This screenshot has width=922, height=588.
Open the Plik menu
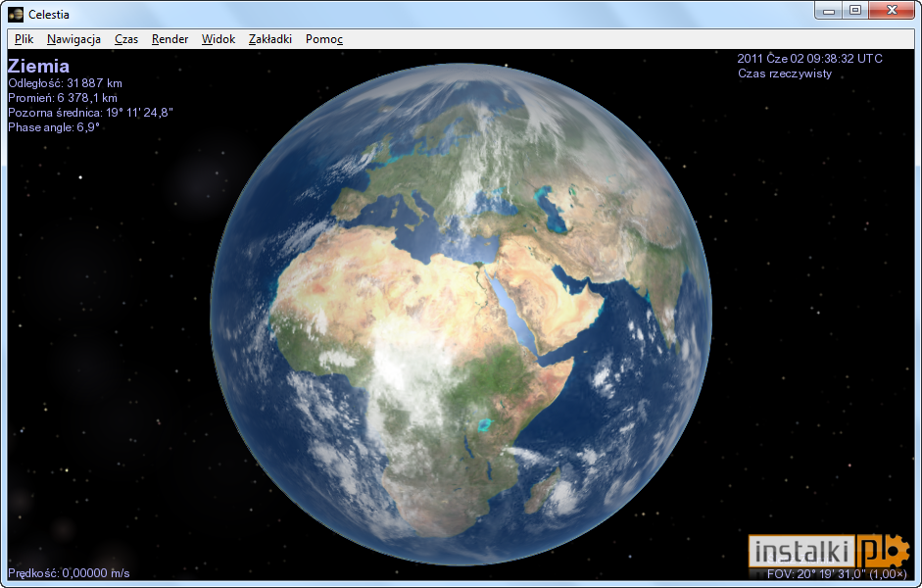(24, 39)
